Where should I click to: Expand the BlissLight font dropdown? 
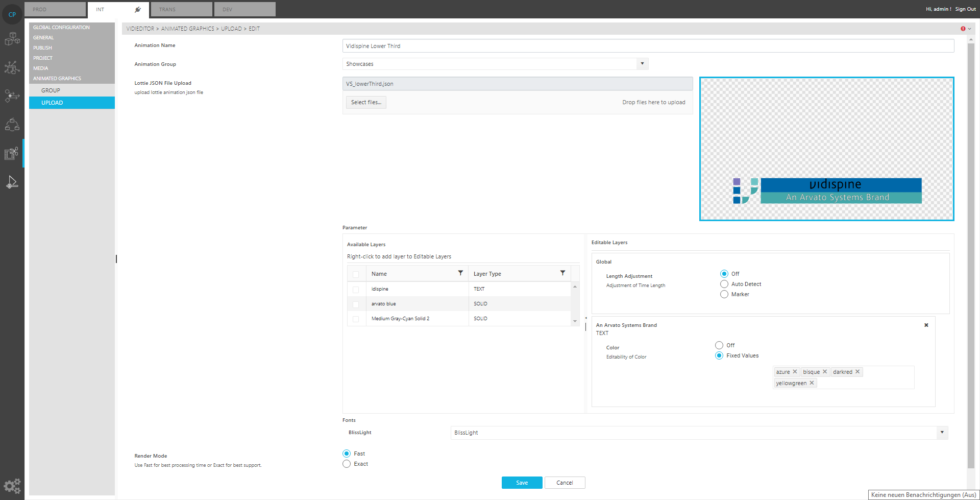(942, 433)
